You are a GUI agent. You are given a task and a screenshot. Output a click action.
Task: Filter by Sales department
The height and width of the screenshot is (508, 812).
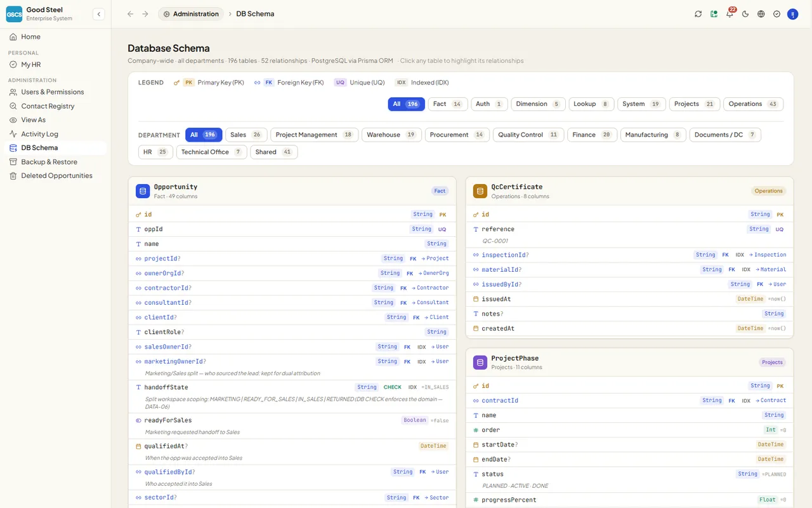click(x=246, y=135)
